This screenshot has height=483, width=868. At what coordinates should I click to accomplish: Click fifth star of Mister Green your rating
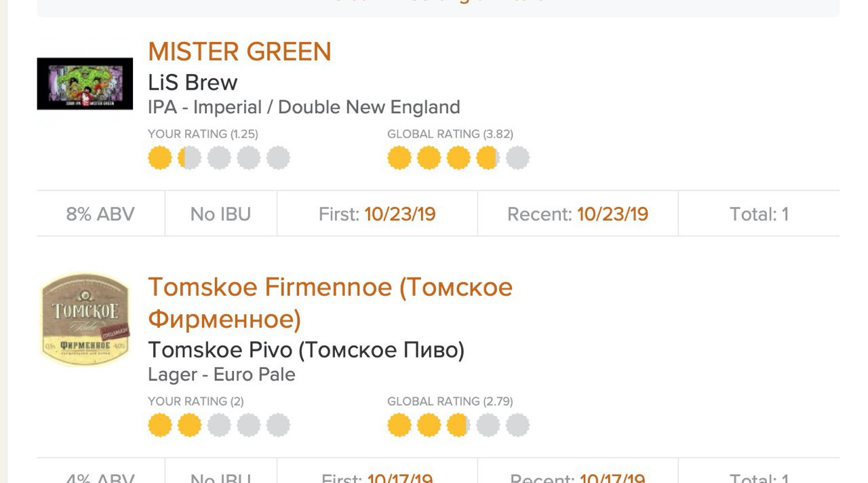278,158
